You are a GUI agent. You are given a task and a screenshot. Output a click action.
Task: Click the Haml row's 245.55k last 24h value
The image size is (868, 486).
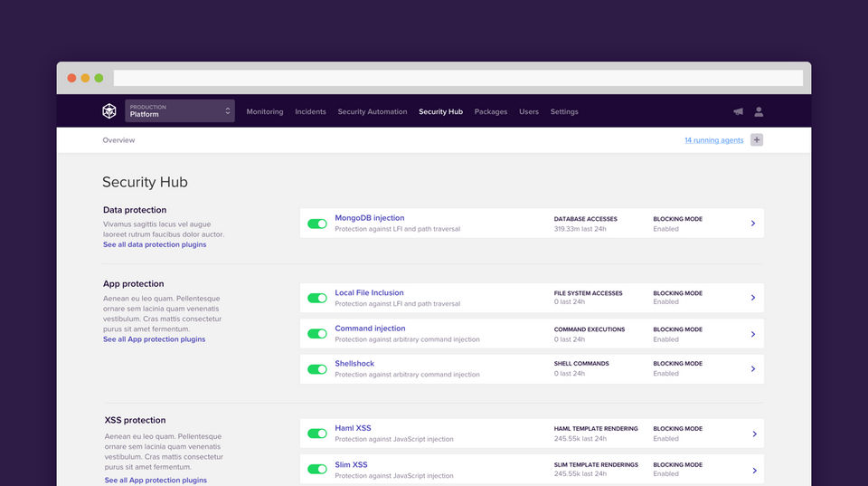tap(580, 438)
